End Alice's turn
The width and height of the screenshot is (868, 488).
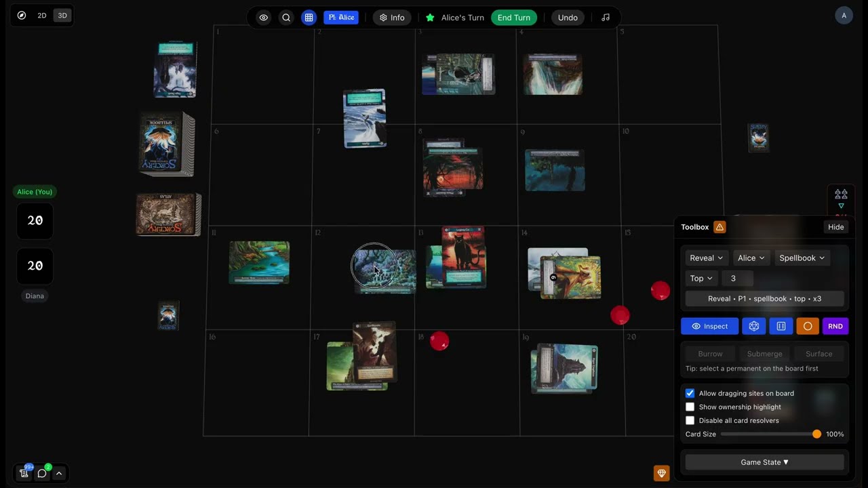(x=514, y=18)
